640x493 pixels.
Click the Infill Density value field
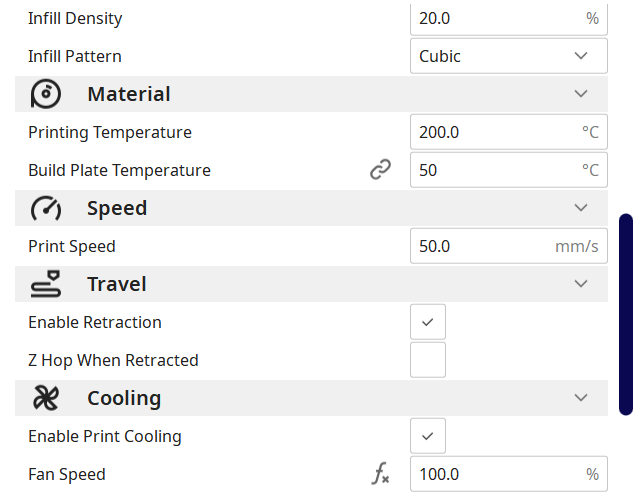coord(495,18)
